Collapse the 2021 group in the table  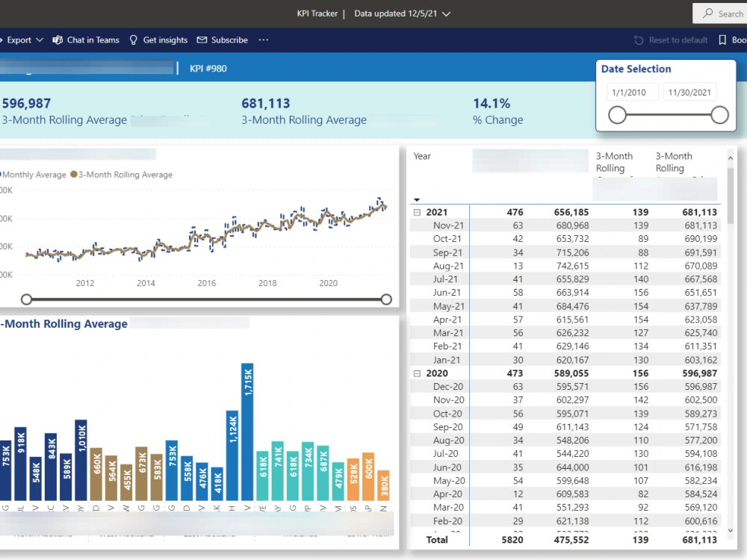click(x=417, y=211)
